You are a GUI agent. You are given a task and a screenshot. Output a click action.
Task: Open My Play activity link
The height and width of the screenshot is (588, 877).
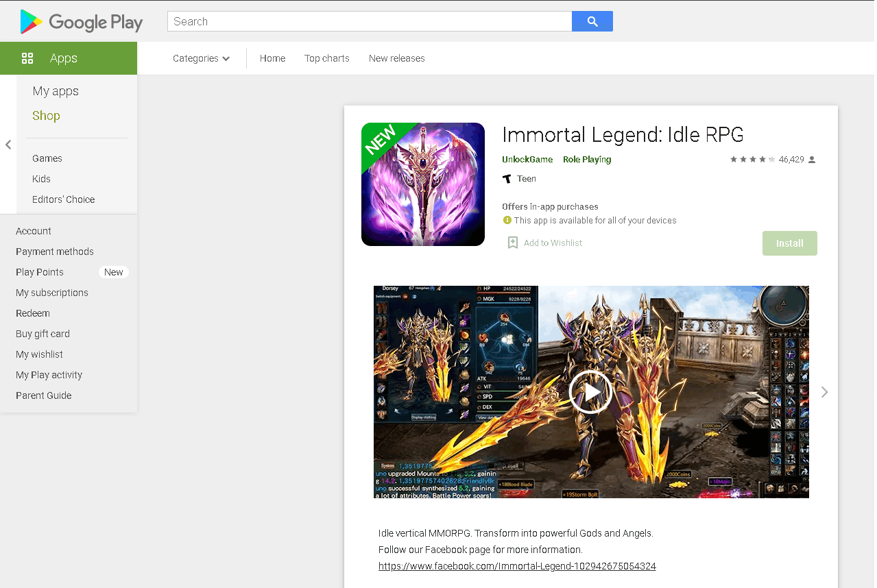pos(49,375)
